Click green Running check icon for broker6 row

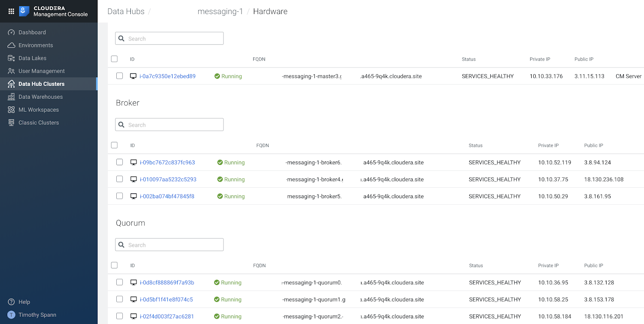220,162
